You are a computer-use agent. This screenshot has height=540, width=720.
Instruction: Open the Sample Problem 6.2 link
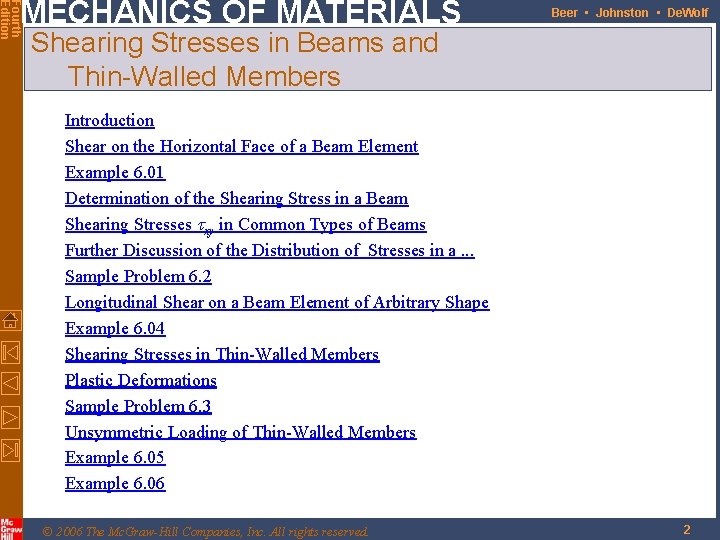coord(138,276)
